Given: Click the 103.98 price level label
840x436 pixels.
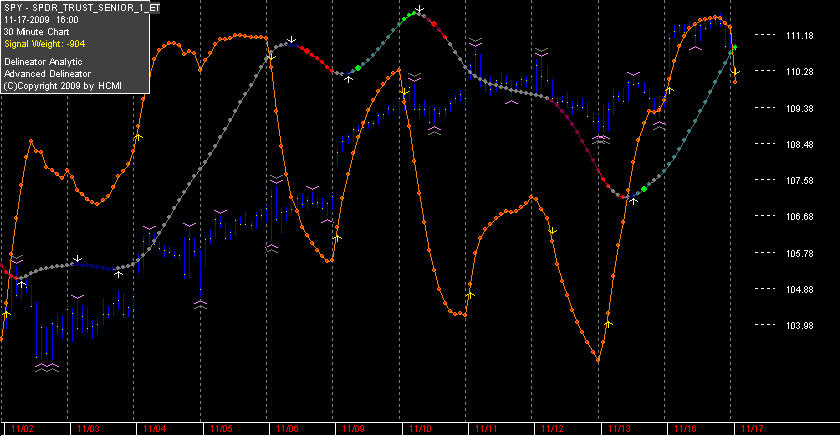Looking at the screenshot, I should coord(799,326).
